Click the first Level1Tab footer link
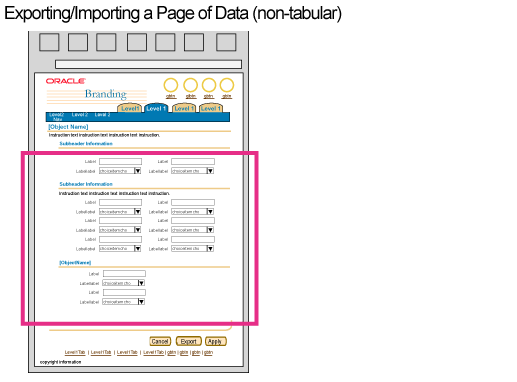The width and height of the screenshot is (517, 382). [x=75, y=352]
